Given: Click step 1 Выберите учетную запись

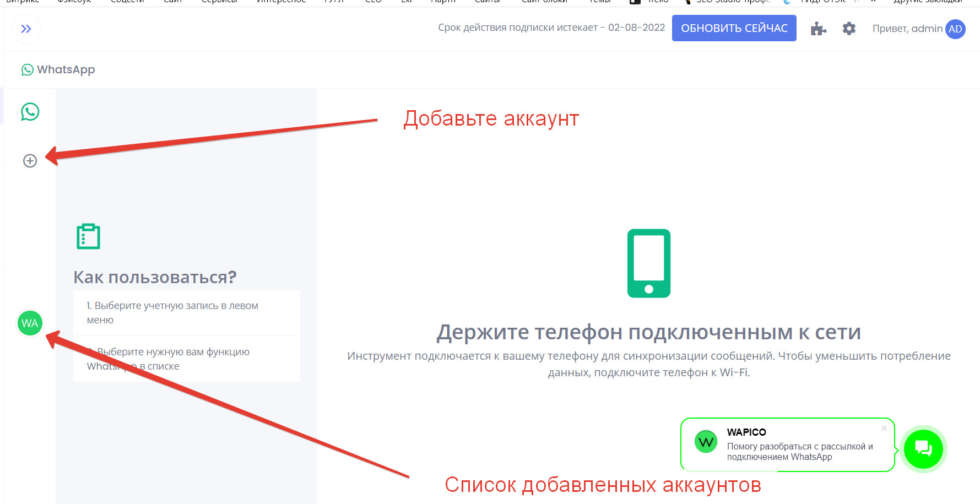Looking at the screenshot, I should [187, 313].
